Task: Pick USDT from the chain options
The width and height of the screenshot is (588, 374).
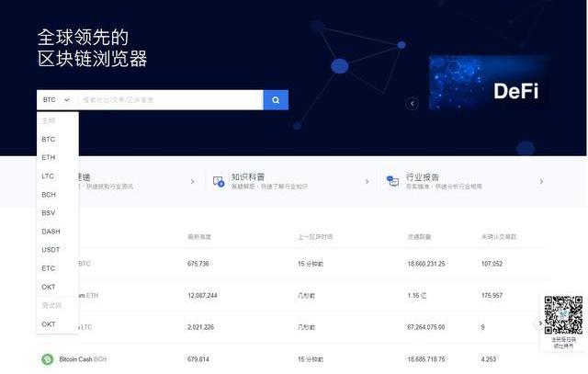Action: [x=51, y=250]
